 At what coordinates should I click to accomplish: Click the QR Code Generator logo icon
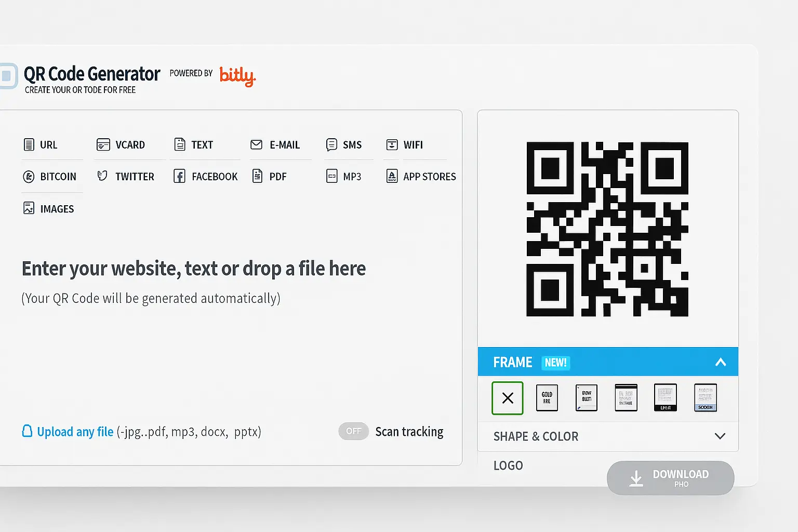pyautogui.click(x=8, y=76)
